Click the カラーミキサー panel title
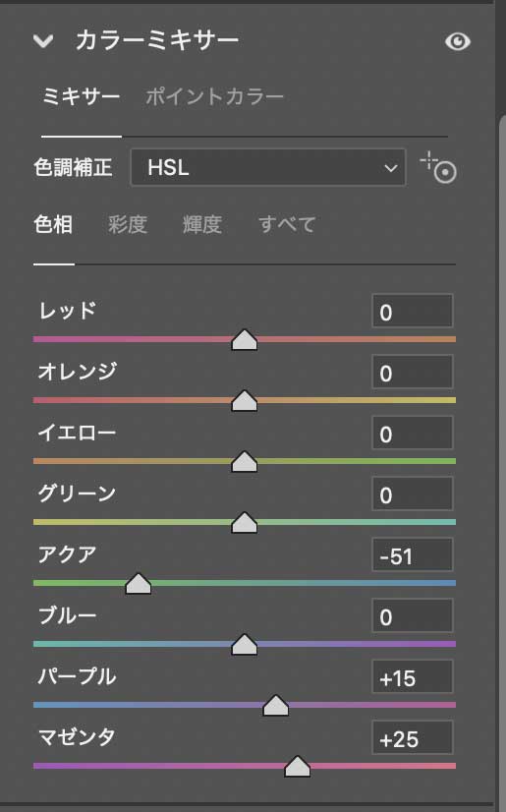The height and width of the screenshot is (812, 506). pos(157,40)
